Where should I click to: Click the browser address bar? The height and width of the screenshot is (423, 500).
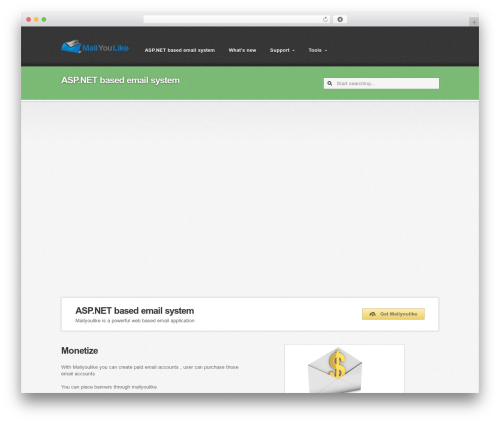(x=237, y=19)
